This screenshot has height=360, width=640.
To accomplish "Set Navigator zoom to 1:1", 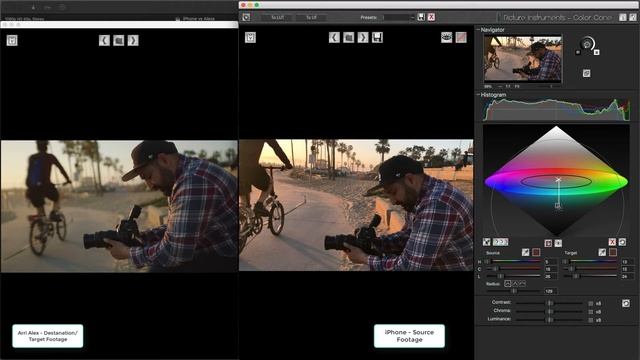I will 508,87.
